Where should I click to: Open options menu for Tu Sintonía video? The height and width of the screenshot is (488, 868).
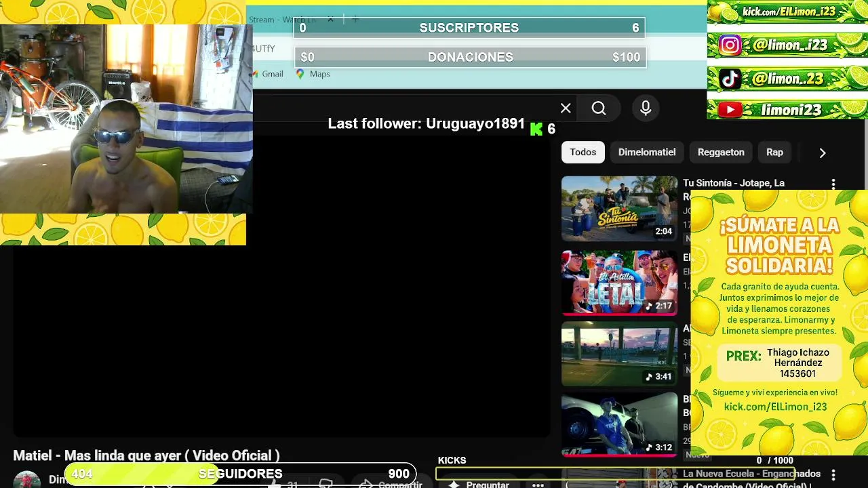tap(833, 184)
